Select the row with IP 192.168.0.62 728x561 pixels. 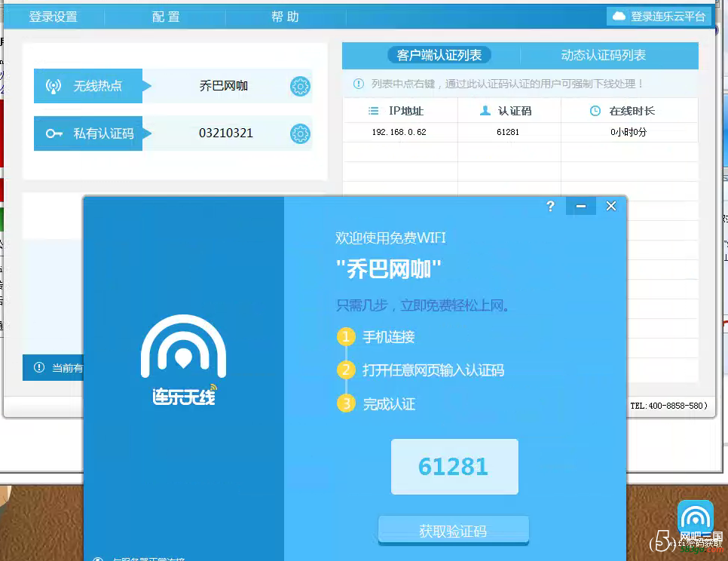point(521,133)
